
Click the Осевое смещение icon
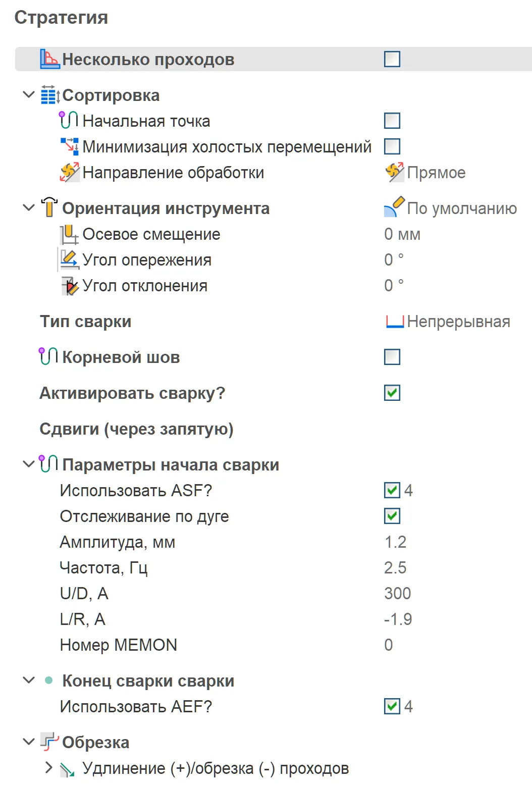[x=69, y=234]
